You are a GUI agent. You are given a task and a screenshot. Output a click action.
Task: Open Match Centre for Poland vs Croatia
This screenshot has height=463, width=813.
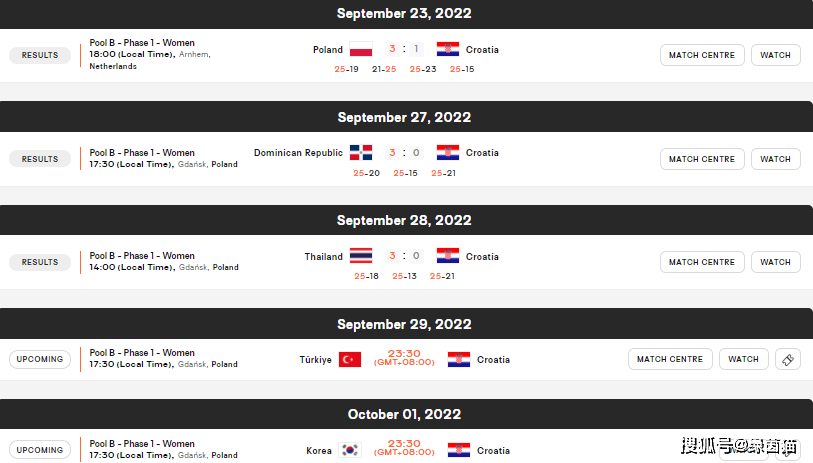point(702,55)
